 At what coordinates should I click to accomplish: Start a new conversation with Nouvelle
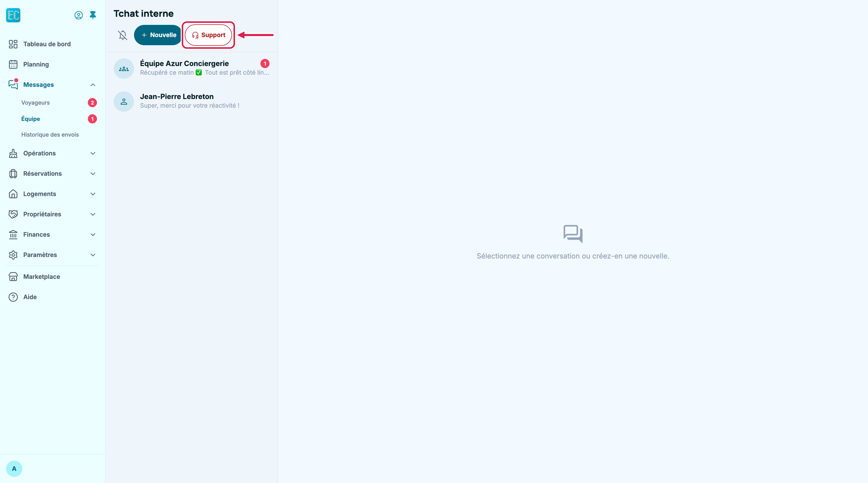(158, 35)
